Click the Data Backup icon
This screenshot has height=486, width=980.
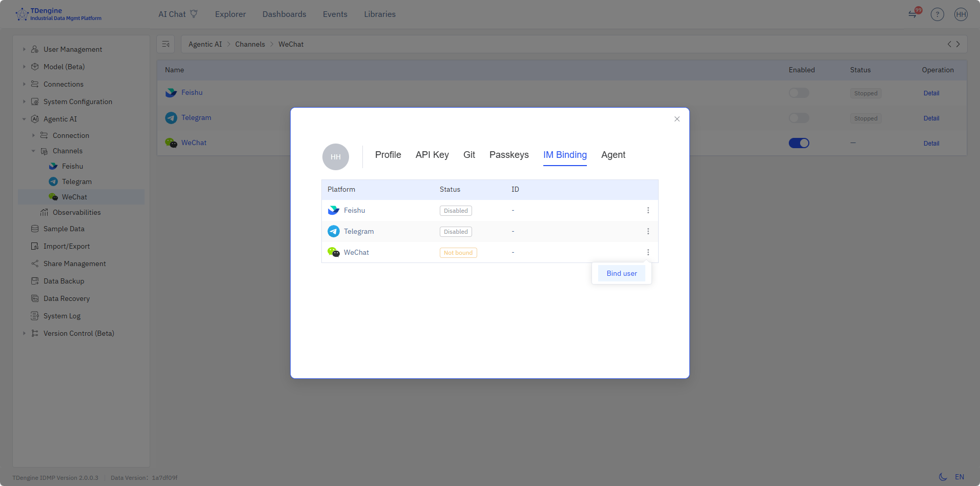35,281
